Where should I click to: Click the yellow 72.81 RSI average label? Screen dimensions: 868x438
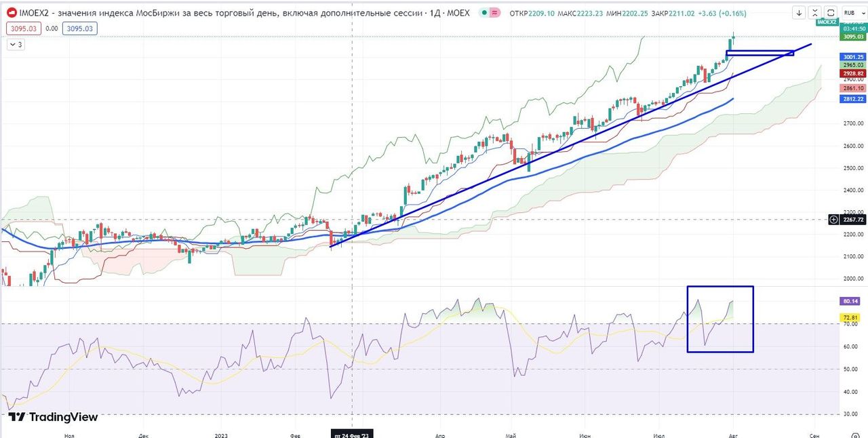click(850, 317)
